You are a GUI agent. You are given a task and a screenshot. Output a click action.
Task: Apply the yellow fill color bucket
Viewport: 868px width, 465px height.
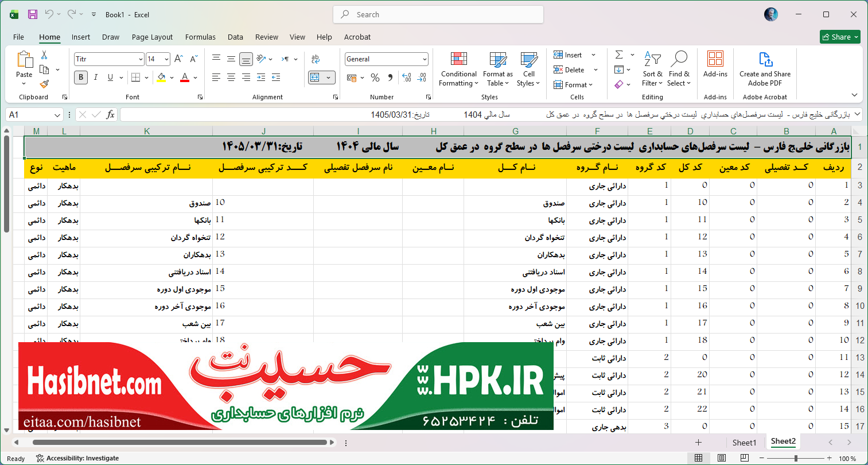[161, 77]
